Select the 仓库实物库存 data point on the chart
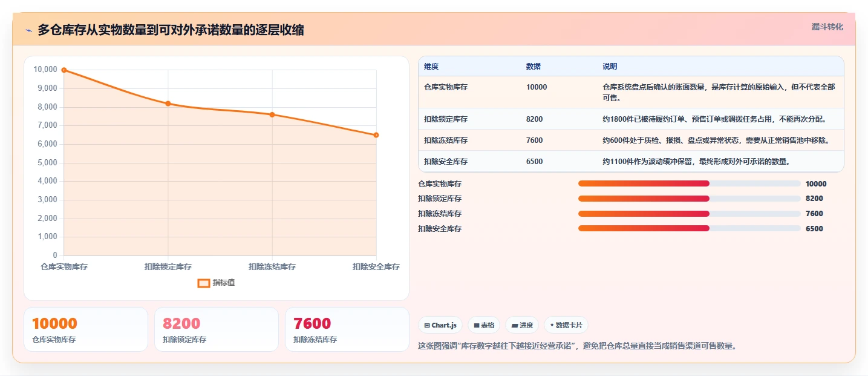Image resolution: width=868 pixels, height=376 pixels. (x=64, y=70)
